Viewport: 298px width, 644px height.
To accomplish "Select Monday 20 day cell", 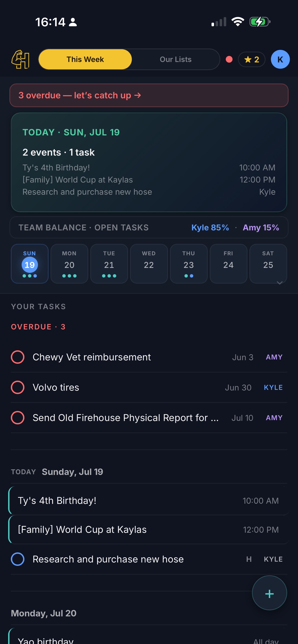I will pyautogui.click(x=69, y=264).
